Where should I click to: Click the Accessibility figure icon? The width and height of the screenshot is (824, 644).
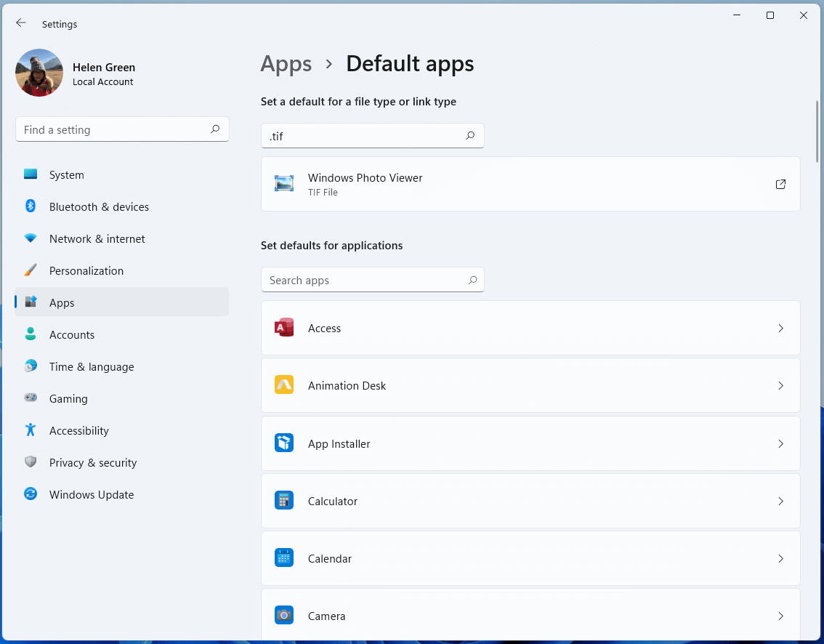click(31, 430)
